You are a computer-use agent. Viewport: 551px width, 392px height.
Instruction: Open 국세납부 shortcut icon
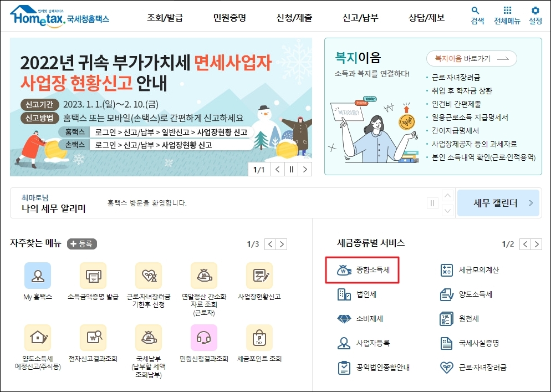(x=149, y=338)
